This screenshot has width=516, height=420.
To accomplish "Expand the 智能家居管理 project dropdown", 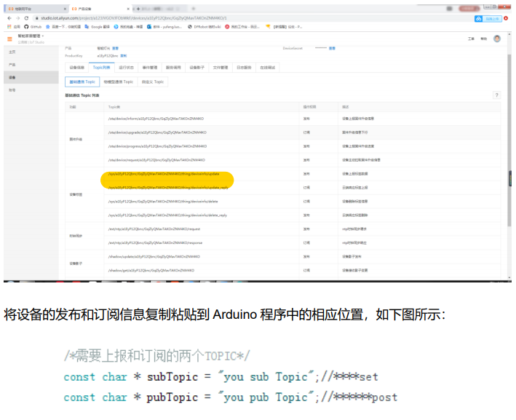I will point(32,36).
